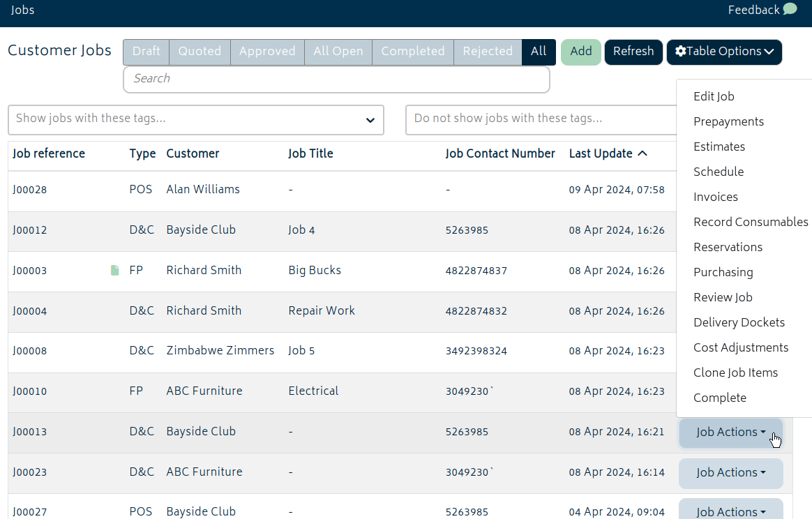Image resolution: width=812 pixels, height=519 pixels.
Task: Select Invoices in the Job Actions menu
Action: pos(715,197)
